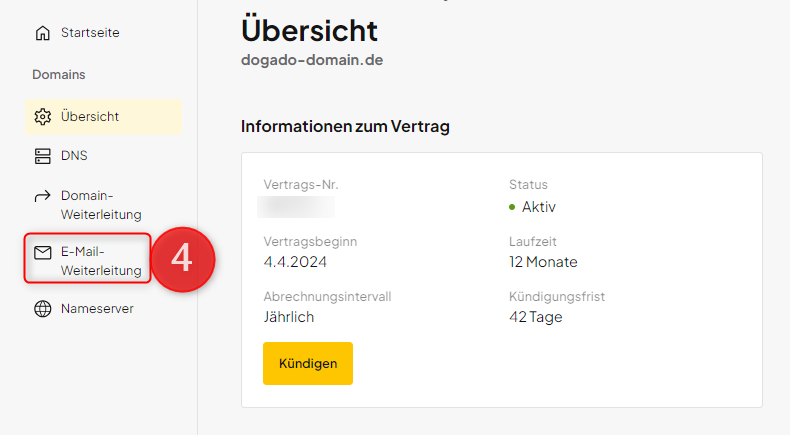The height and width of the screenshot is (435, 790).
Task: Click the green status dot beside Aktiv
Action: (512, 207)
